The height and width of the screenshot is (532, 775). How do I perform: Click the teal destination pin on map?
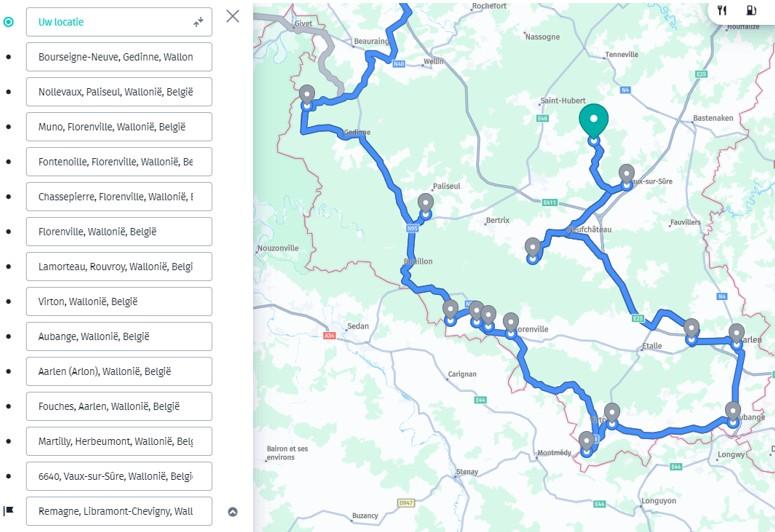[x=594, y=120]
